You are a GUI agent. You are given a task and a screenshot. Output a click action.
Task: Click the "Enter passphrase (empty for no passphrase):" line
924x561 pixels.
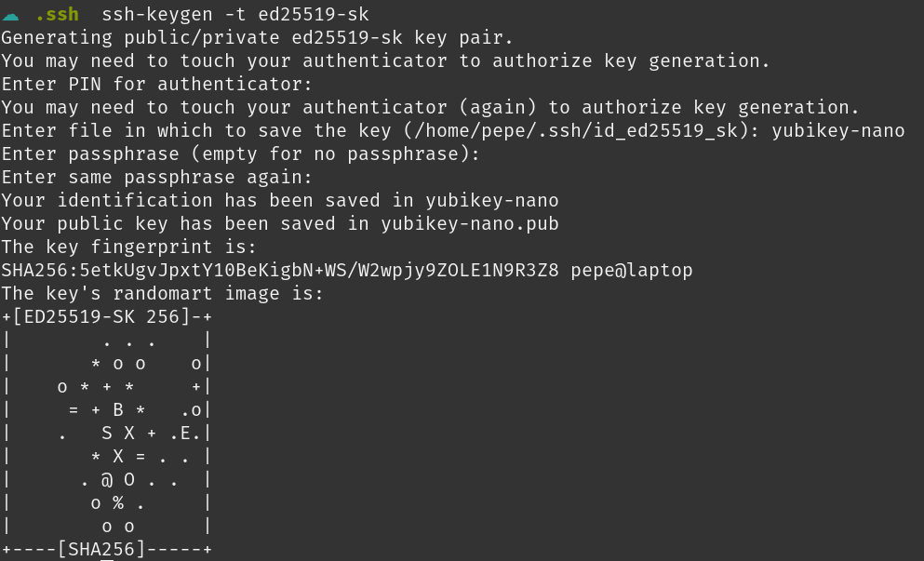coord(240,154)
